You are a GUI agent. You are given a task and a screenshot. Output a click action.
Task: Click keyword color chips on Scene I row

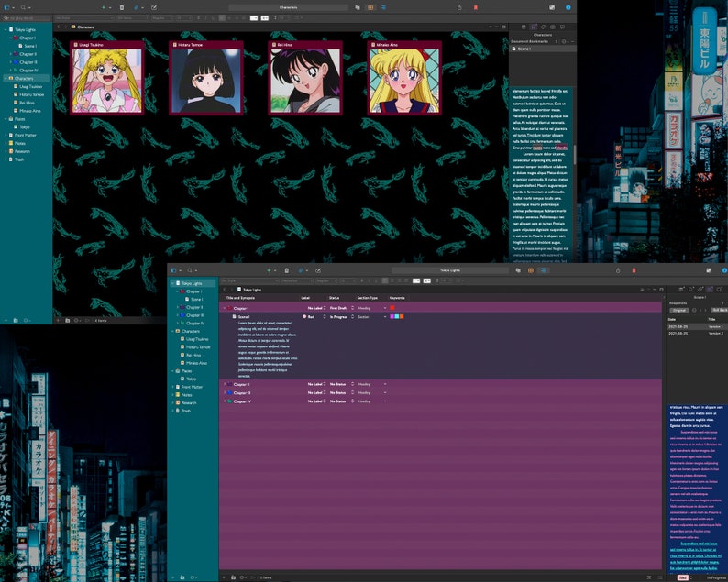396,316
